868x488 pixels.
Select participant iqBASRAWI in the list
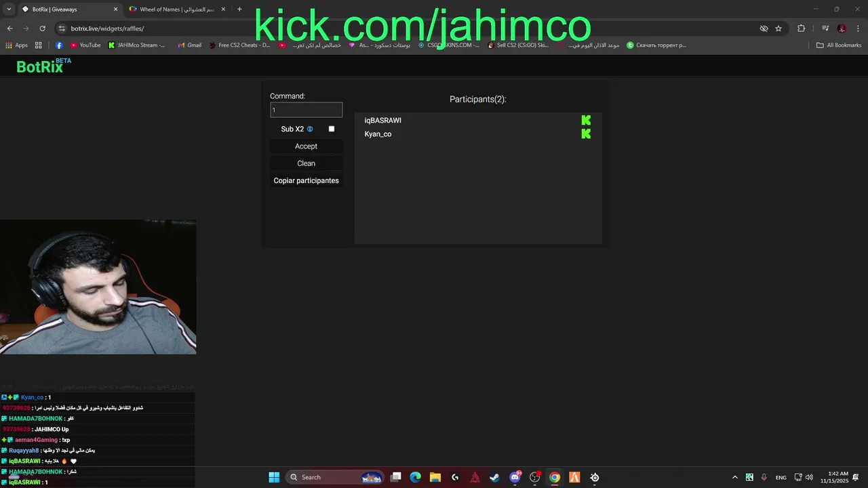(478, 121)
